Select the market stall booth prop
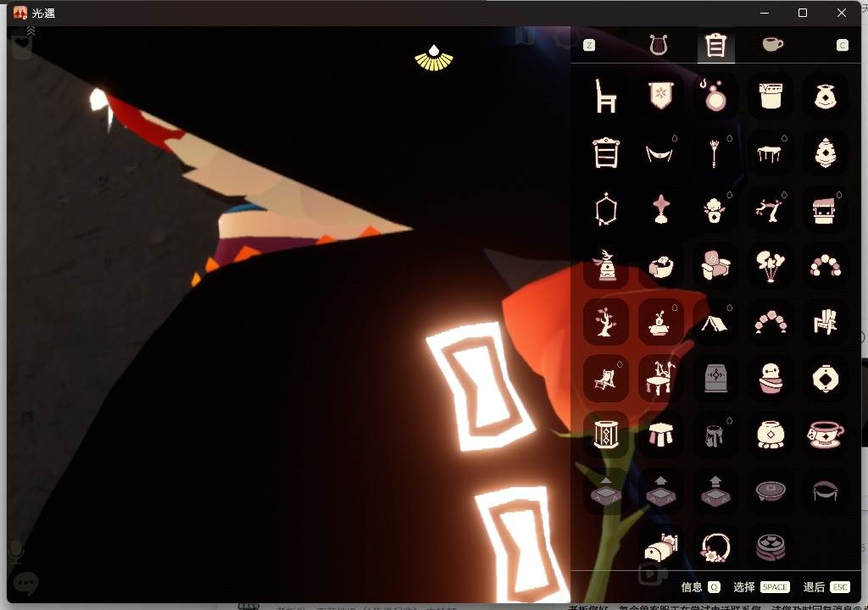 pyautogui.click(x=825, y=209)
